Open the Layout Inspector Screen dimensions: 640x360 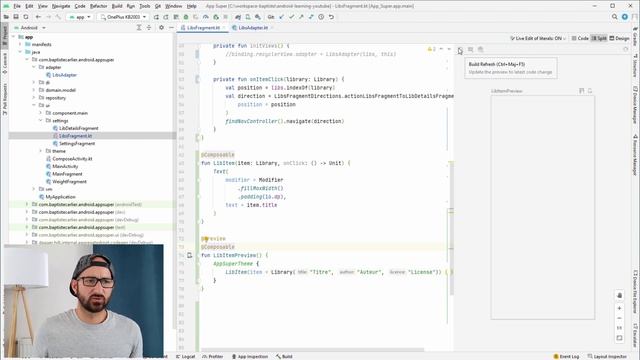coord(607,356)
